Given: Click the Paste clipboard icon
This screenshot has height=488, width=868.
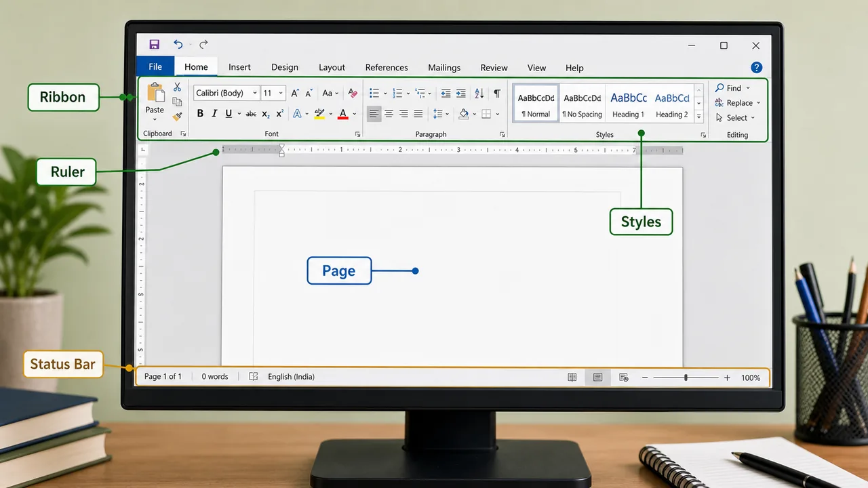Looking at the screenshot, I should click(x=155, y=93).
